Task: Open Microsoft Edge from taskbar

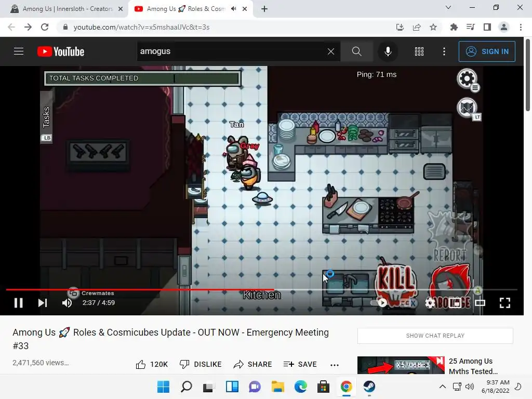Action: point(301,387)
